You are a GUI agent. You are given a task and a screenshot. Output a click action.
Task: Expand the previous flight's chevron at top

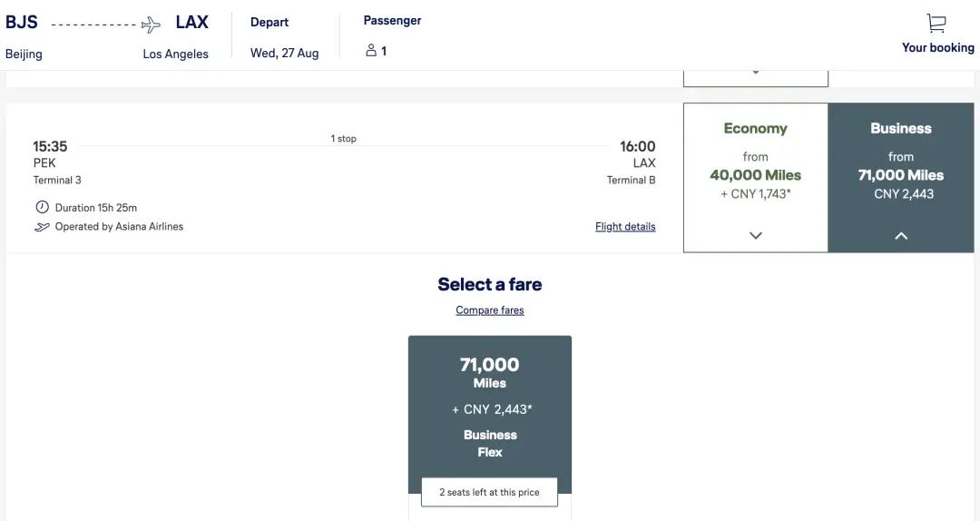point(755,72)
